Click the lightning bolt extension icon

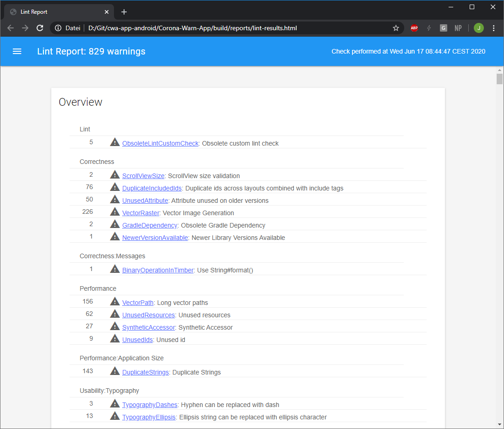[429, 28]
